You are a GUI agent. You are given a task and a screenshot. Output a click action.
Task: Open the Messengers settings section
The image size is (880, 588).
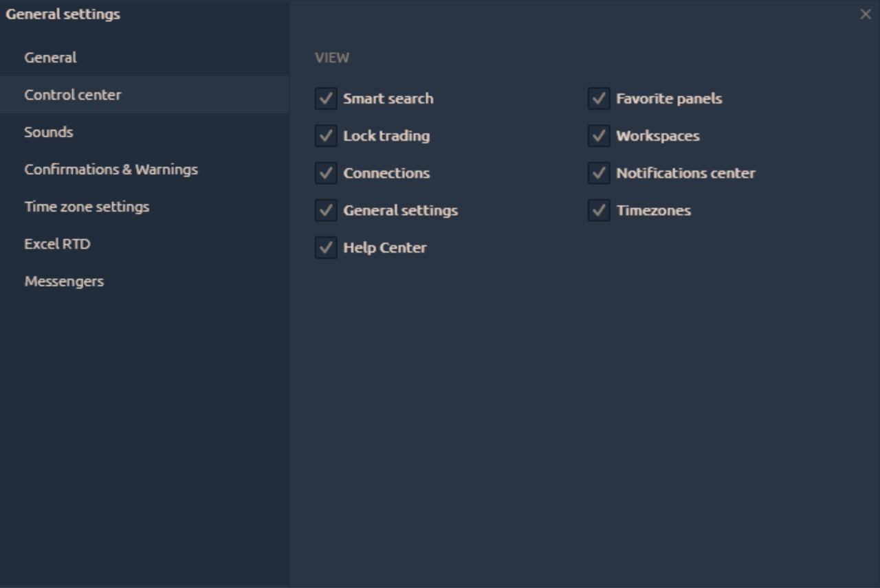click(x=64, y=281)
